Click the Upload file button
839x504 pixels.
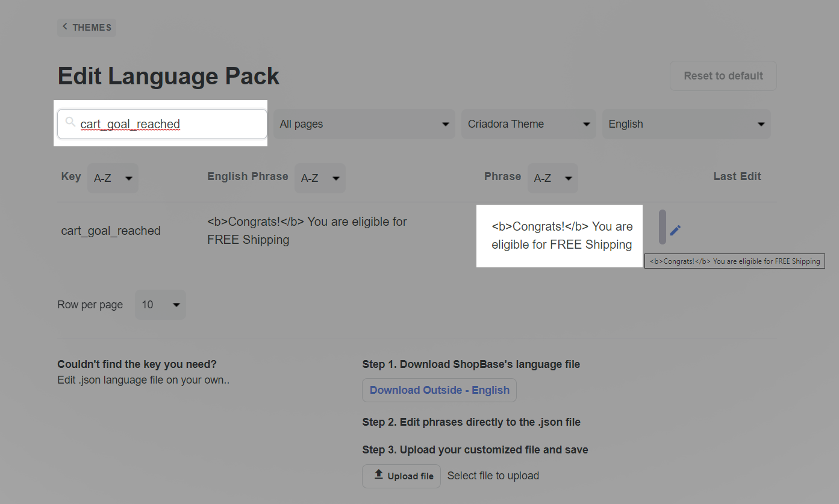401,476
